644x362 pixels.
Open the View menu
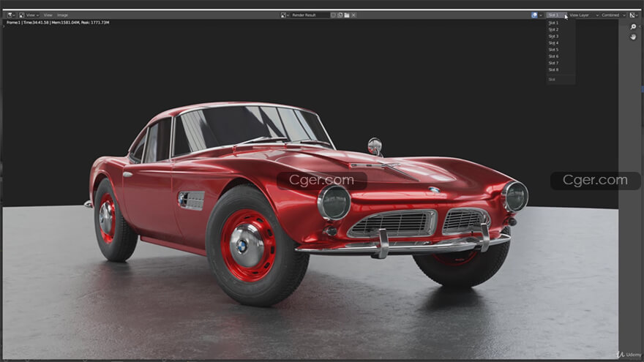[48, 15]
